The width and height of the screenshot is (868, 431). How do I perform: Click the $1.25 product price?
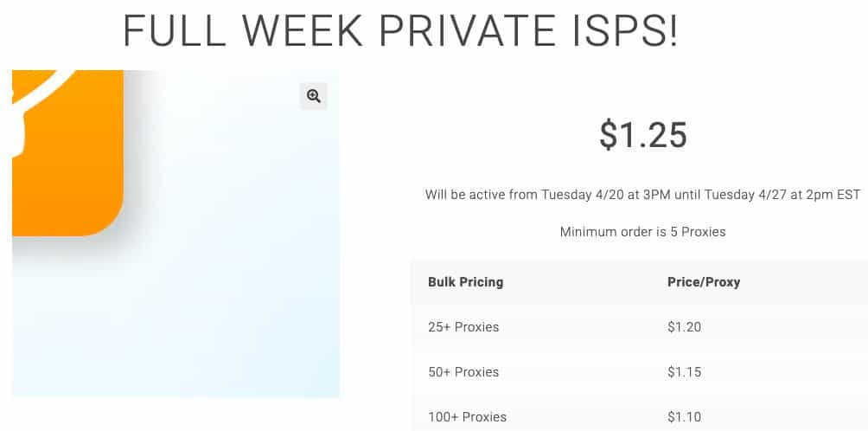(x=643, y=135)
